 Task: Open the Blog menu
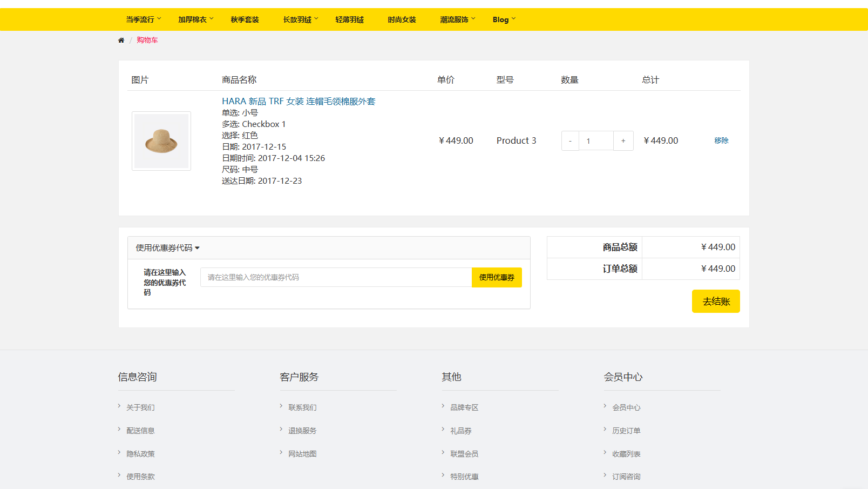coord(504,19)
